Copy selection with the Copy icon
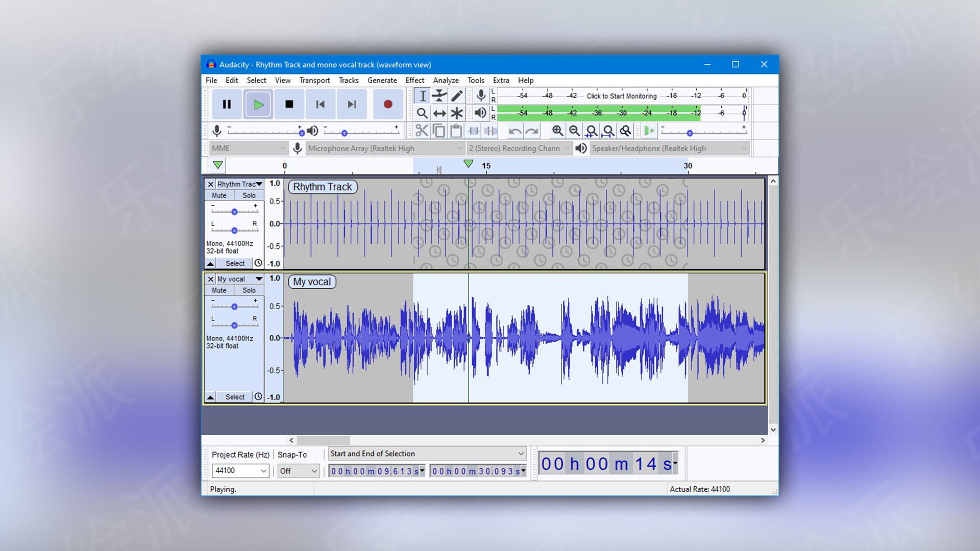The width and height of the screenshot is (980, 551). [x=439, y=131]
